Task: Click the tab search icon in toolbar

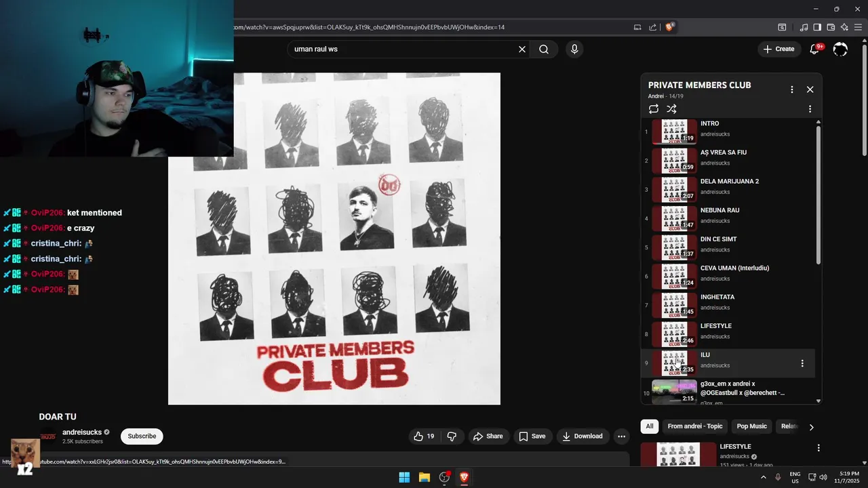Action: pos(782,27)
